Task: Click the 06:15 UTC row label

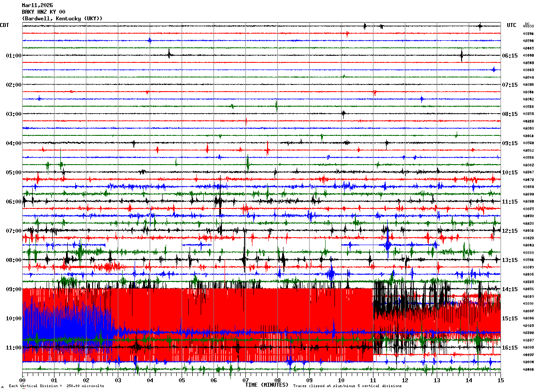Action: point(509,56)
